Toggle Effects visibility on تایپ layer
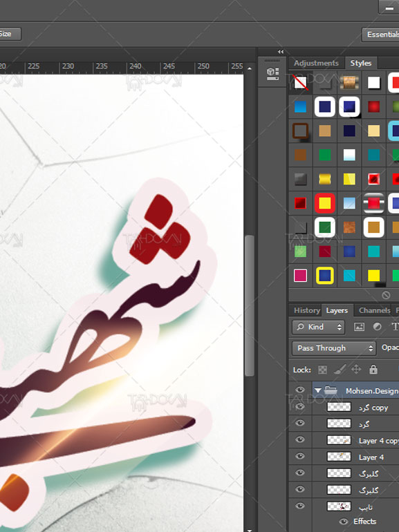This screenshot has height=532, width=399. [344, 522]
